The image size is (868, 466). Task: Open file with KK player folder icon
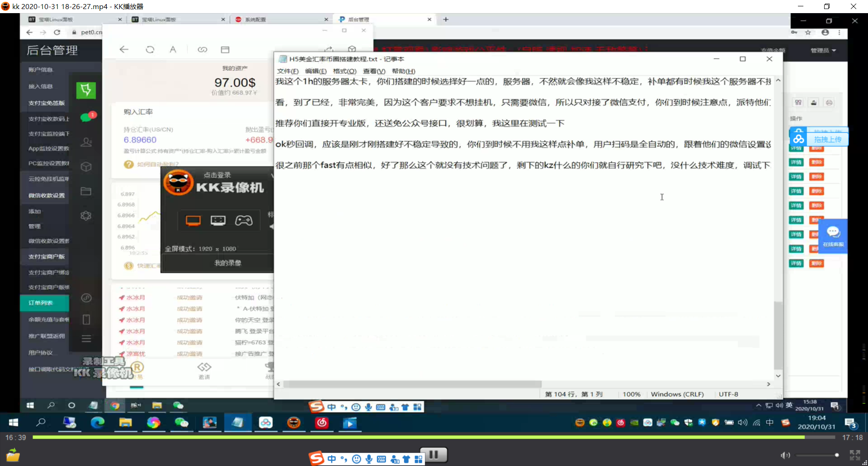13,455
